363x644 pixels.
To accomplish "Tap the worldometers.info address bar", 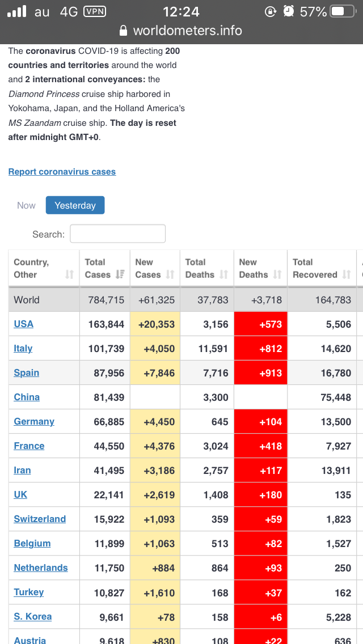I will (187, 31).
